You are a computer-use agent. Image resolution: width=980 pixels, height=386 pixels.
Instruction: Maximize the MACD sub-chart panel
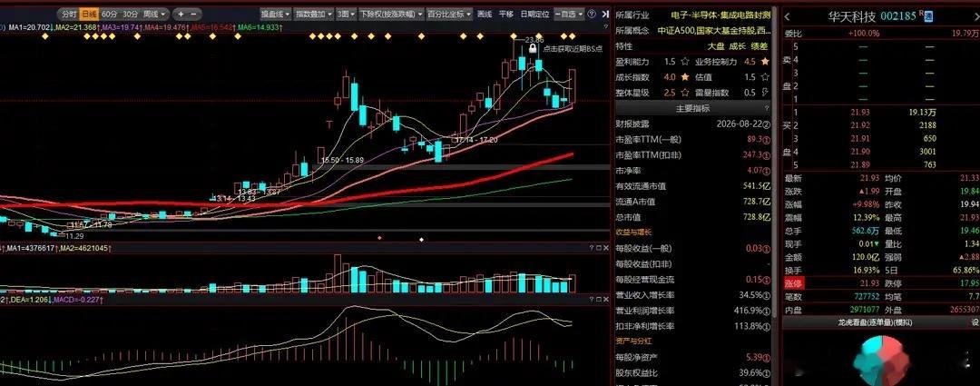pyautogui.click(x=598, y=301)
